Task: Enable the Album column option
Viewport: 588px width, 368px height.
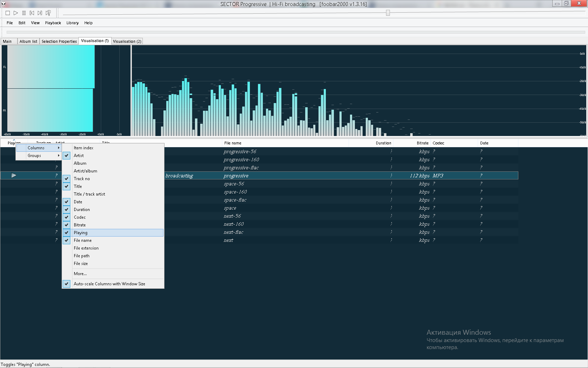Action: 80,163
